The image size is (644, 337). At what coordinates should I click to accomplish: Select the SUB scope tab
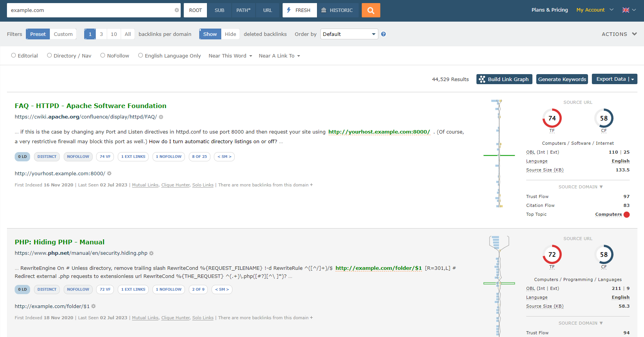click(219, 10)
